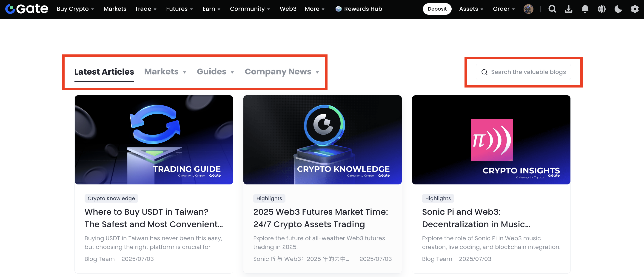The image size is (644, 277).
Task: Toggle dark mode moon icon
Action: click(618, 9)
